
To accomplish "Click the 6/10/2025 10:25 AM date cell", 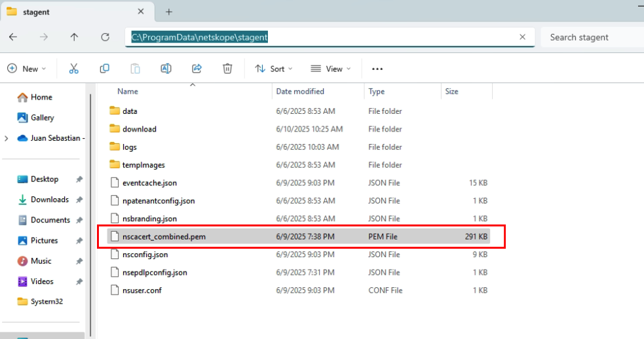I will (x=309, y=130).
